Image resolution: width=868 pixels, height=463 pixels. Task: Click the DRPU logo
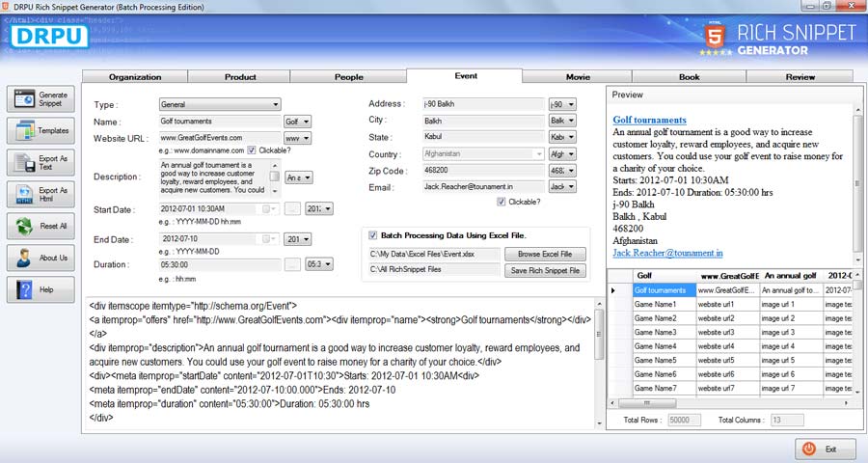50,36
